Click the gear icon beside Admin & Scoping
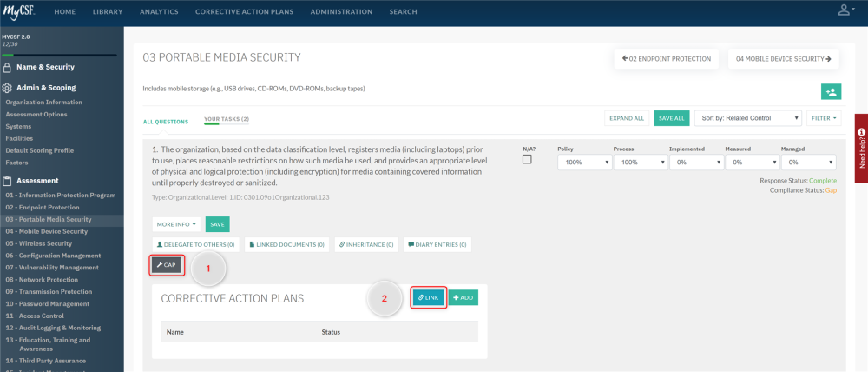868x372 pixels. (7, 88)
